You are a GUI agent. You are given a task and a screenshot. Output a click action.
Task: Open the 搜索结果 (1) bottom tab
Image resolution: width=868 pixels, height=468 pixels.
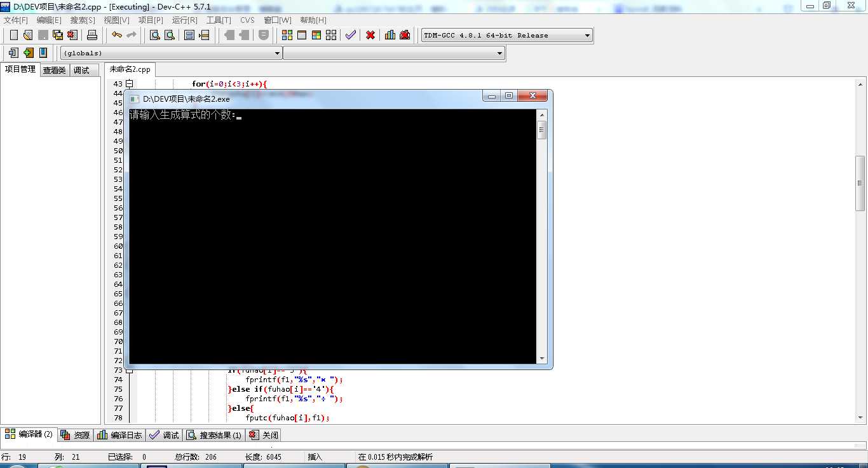coord(214,435)
